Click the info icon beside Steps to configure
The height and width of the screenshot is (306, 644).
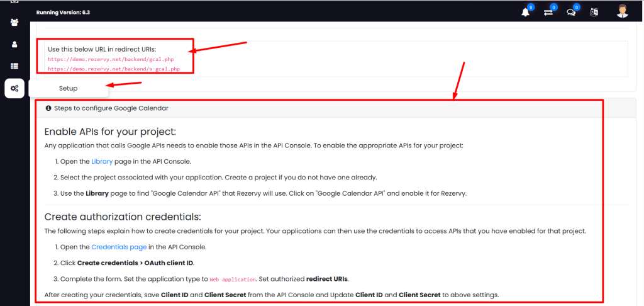point(48,108)
